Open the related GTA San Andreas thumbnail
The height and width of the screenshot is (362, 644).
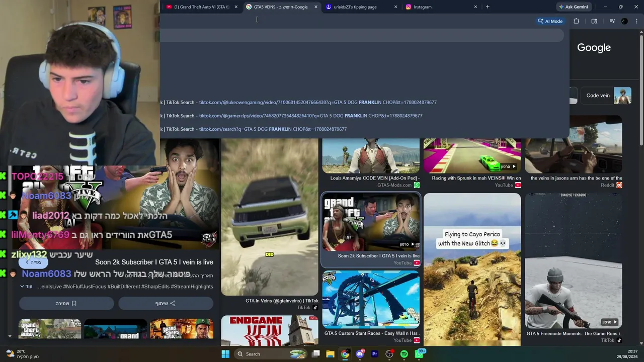coord(182,329)
